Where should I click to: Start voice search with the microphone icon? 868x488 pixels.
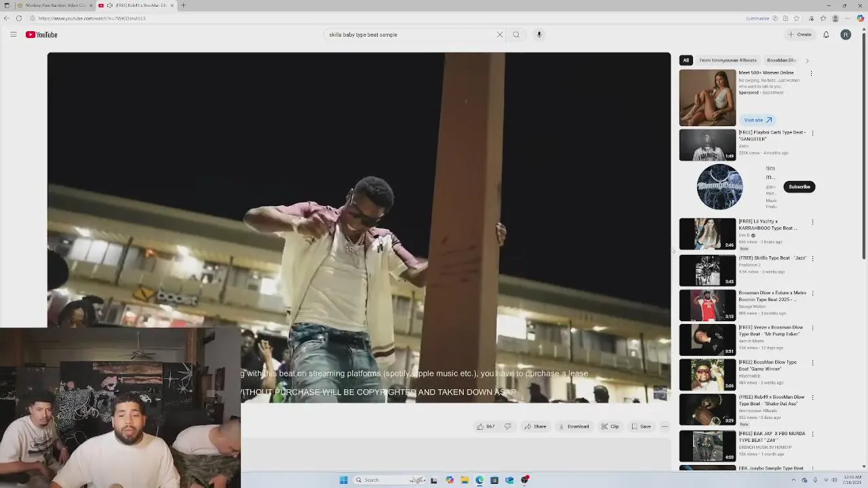pyautogui.click(x=539, y=35)
